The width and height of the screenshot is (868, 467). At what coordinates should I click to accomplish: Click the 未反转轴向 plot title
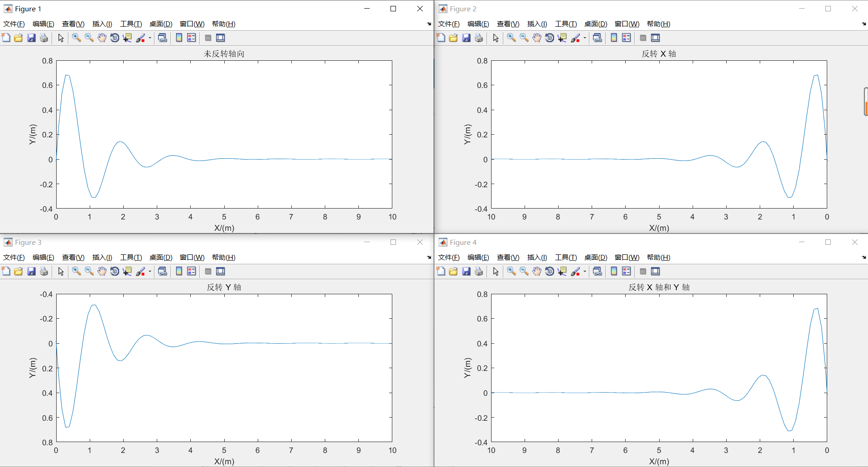[x=224, y=54]
